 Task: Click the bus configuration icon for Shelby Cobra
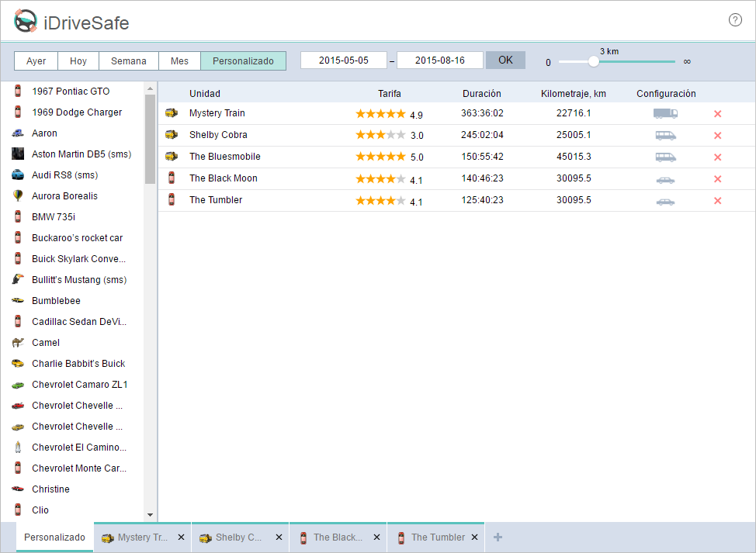pyautogui.click(x=665, y=135)
